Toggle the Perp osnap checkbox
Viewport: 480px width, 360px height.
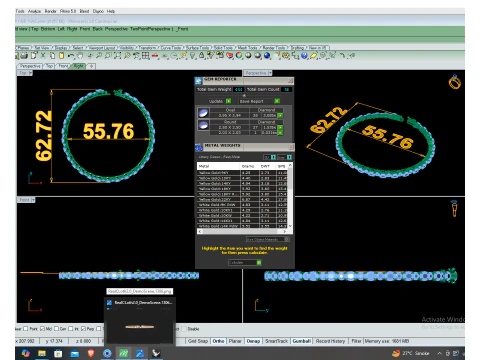83,329
